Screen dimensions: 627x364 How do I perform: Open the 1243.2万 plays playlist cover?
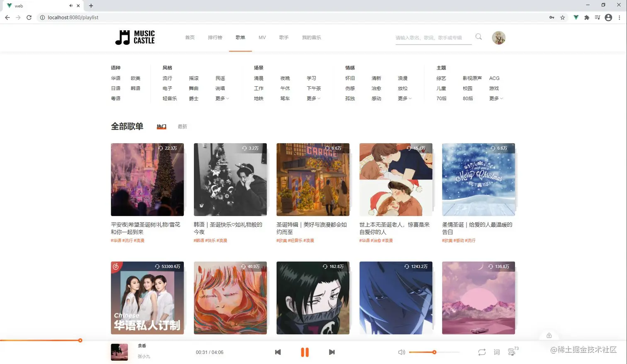point(396,298)
